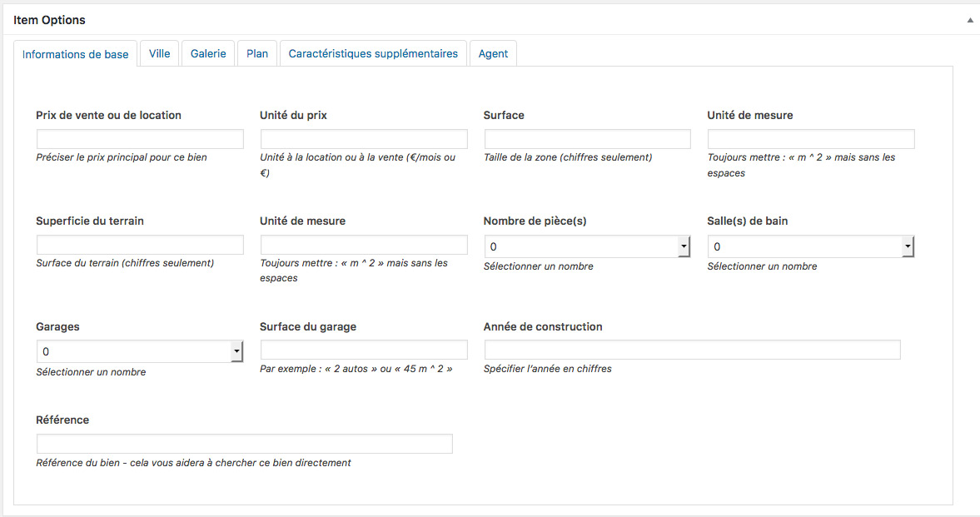This screenshot has width=980, height=517.
Task: Click the Prix de vente ou de location field
Action: [x=140, y=139]
